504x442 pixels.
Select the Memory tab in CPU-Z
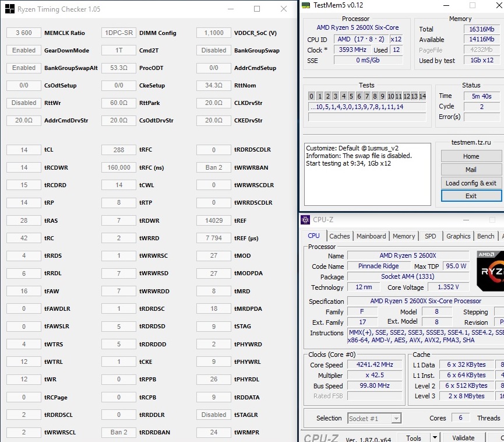404,236
